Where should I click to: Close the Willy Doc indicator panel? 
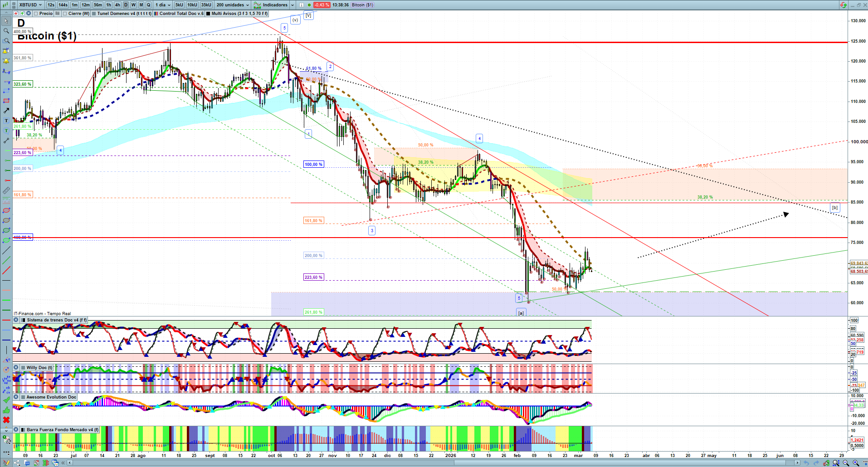(16, 368)
